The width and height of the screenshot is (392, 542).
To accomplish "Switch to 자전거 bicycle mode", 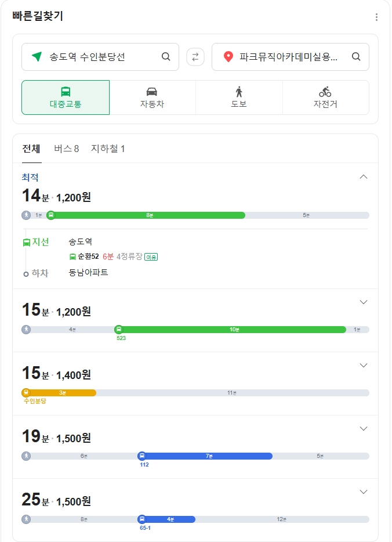I will pyautogui.click(x=325, y=97).
